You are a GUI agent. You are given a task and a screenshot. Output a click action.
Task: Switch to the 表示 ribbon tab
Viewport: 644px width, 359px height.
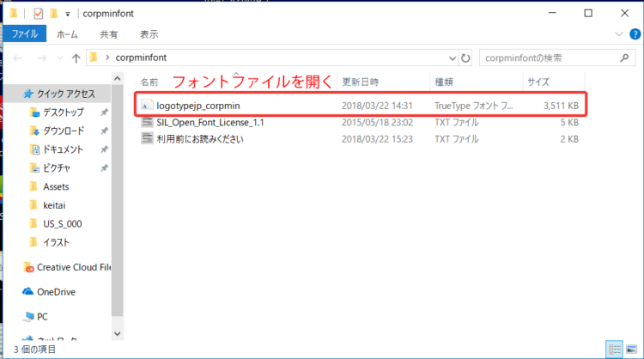click(x=149, y=34)
